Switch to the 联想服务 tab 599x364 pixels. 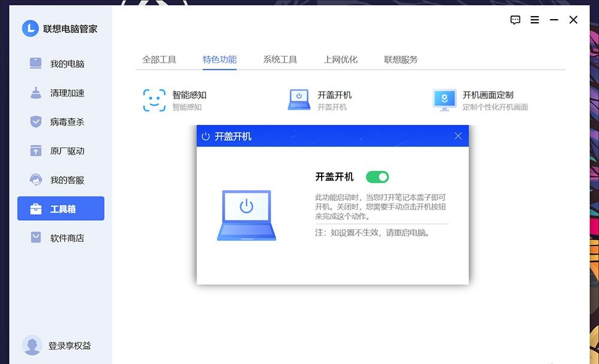click(401, 60)
